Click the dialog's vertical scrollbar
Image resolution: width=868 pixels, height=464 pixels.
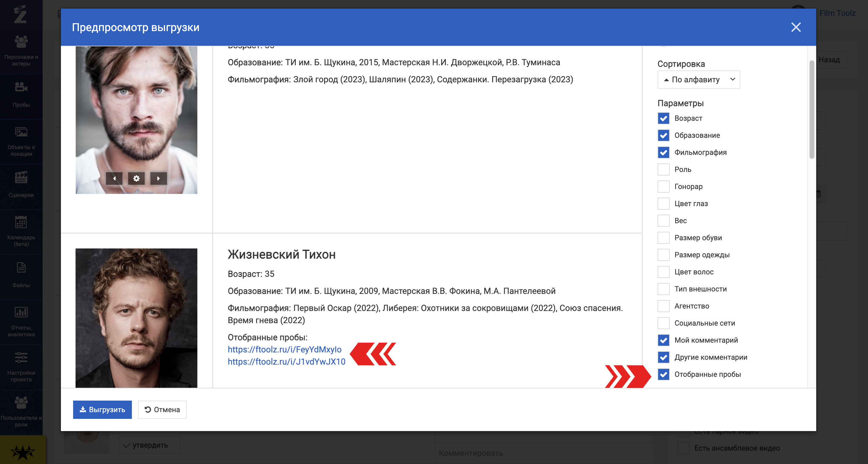pos(812,109)
